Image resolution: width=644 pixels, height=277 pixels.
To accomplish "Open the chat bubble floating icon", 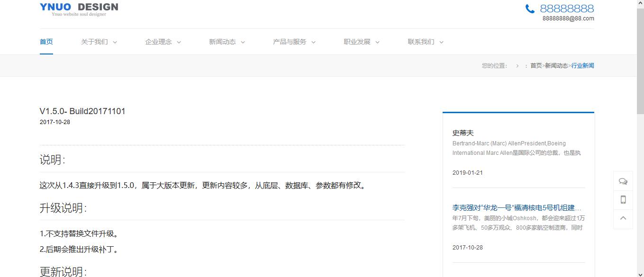I will click(x=623, y=181).
